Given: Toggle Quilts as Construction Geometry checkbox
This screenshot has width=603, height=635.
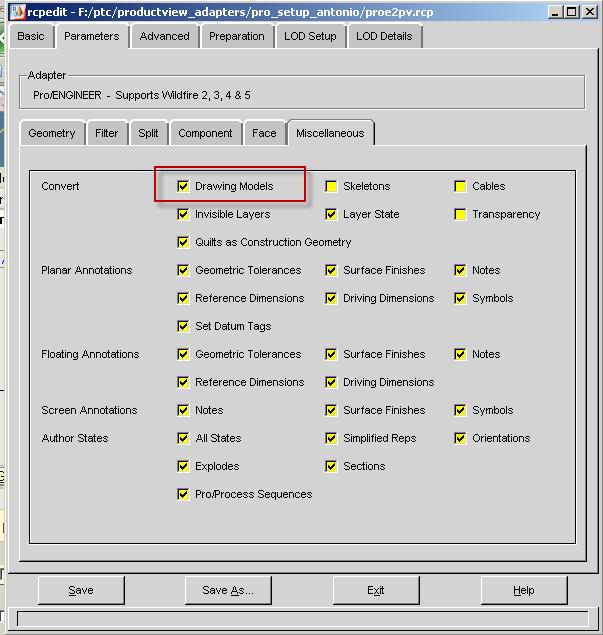Looking at the screenshot, I should tap(183, 242).
